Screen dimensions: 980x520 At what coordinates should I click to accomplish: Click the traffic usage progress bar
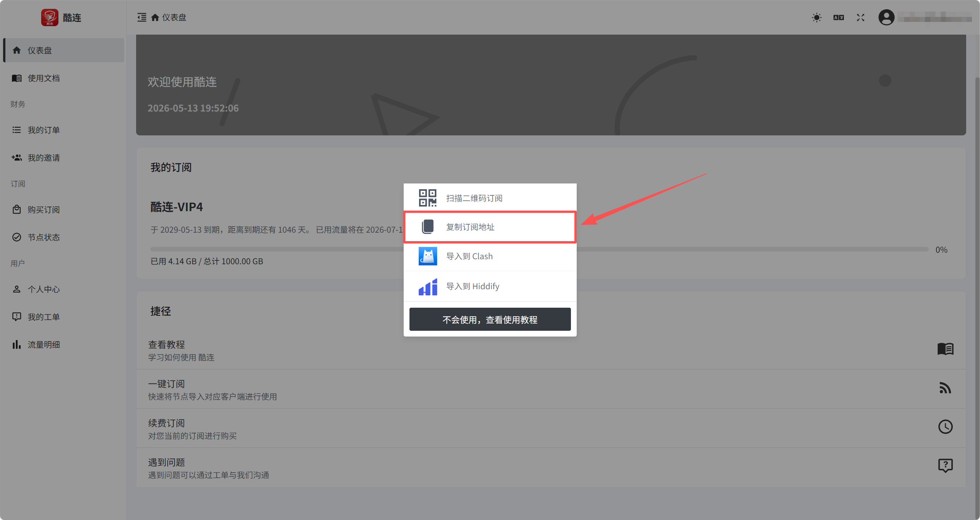coord(539,249)
